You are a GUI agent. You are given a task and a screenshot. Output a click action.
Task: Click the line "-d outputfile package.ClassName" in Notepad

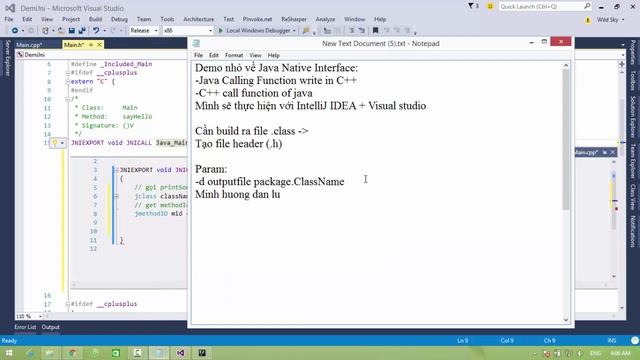coord(269,182)
